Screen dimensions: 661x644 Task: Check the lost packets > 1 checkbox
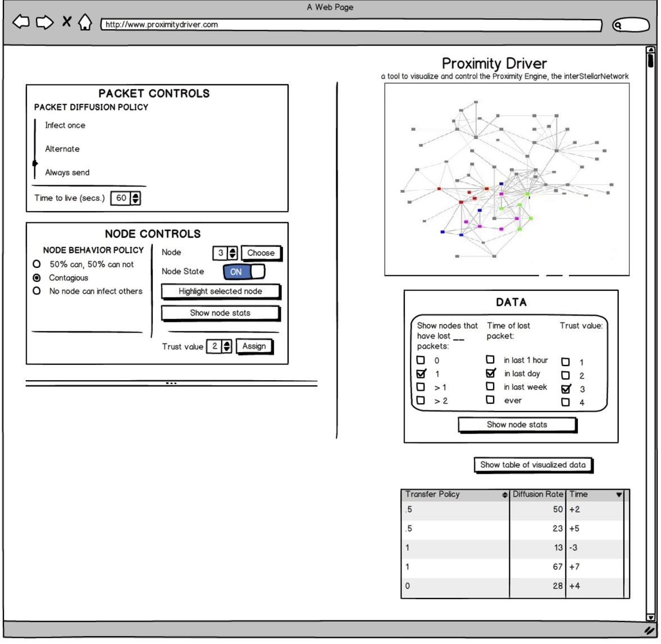[421, 387]
